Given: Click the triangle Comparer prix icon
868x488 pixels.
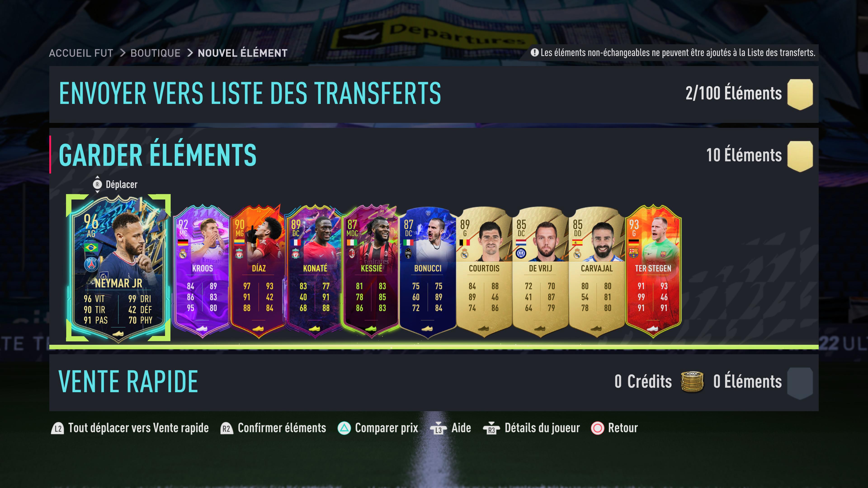Looking at the screenshot, I should pos(344,428).
